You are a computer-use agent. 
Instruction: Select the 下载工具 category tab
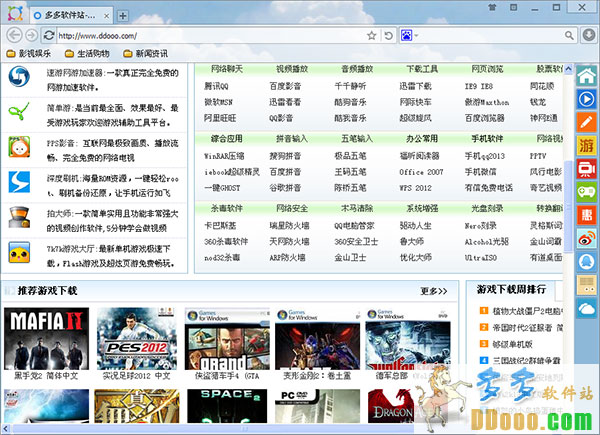(422, 69)
